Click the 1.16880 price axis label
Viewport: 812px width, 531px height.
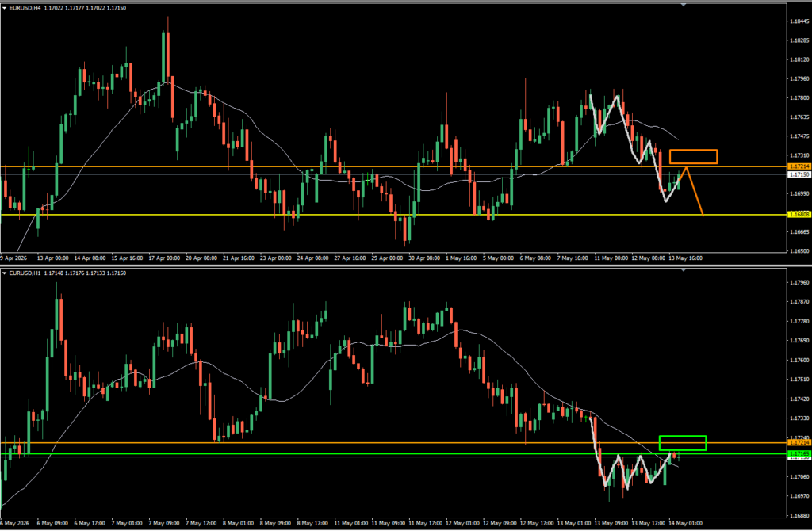[799, 515]
